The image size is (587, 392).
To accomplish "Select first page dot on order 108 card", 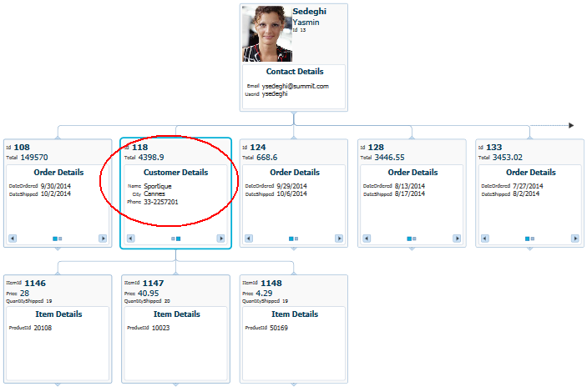I will tap(55, 239).
